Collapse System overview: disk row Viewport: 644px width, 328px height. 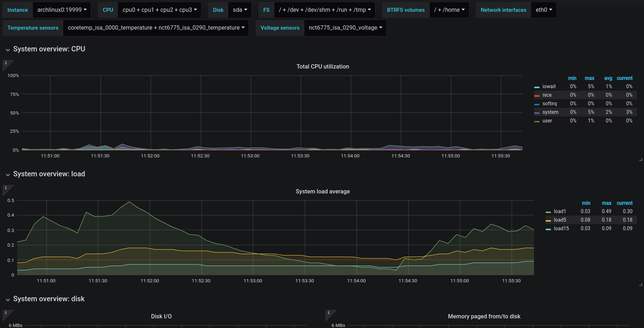tap(45, 299)
